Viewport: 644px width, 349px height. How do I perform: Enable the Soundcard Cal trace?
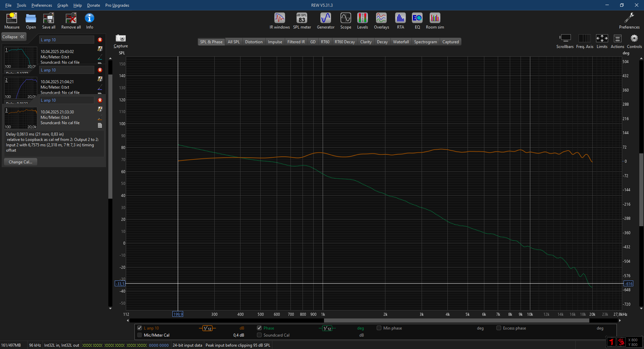pos(259,335)
